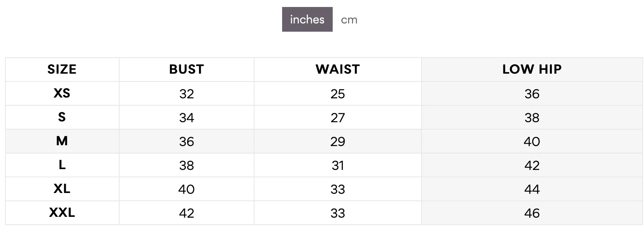This screenshot has height=251, width=644.
Task: Click waist value 31 for L
Action: tap(338, 165)
